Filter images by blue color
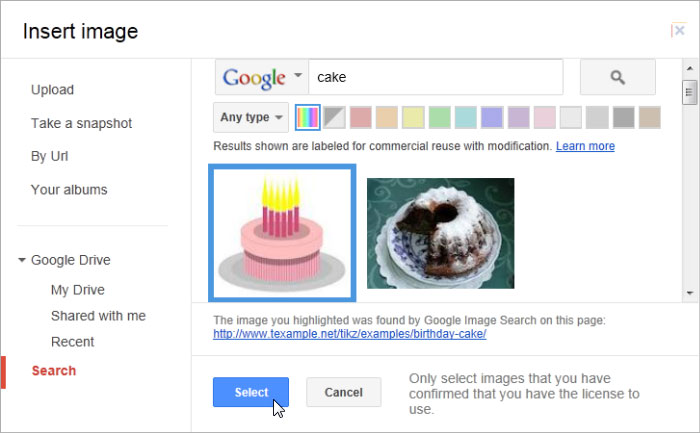Viewport: 700px width, 433px height. pos(492,117)
